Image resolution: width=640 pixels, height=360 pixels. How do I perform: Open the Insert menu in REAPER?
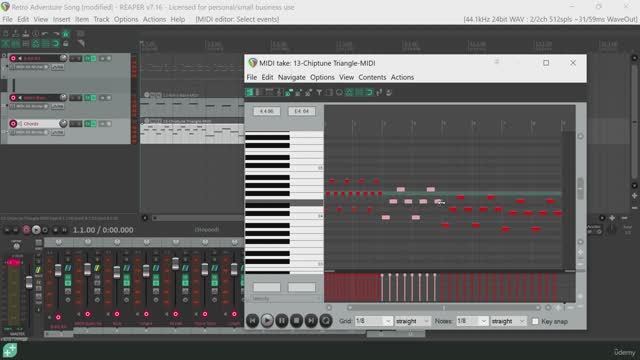tap(61, 19)
